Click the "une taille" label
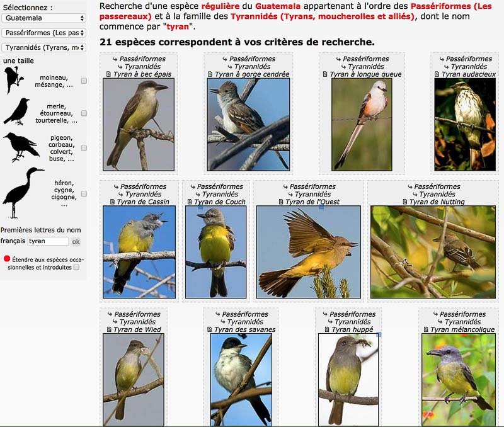 pos(18,60)
